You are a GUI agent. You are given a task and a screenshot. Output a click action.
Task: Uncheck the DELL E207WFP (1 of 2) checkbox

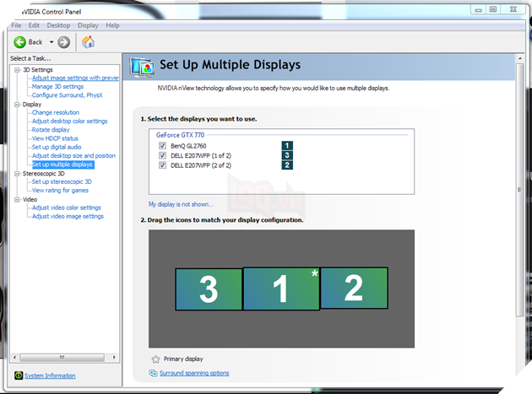[x=162, y=155]
